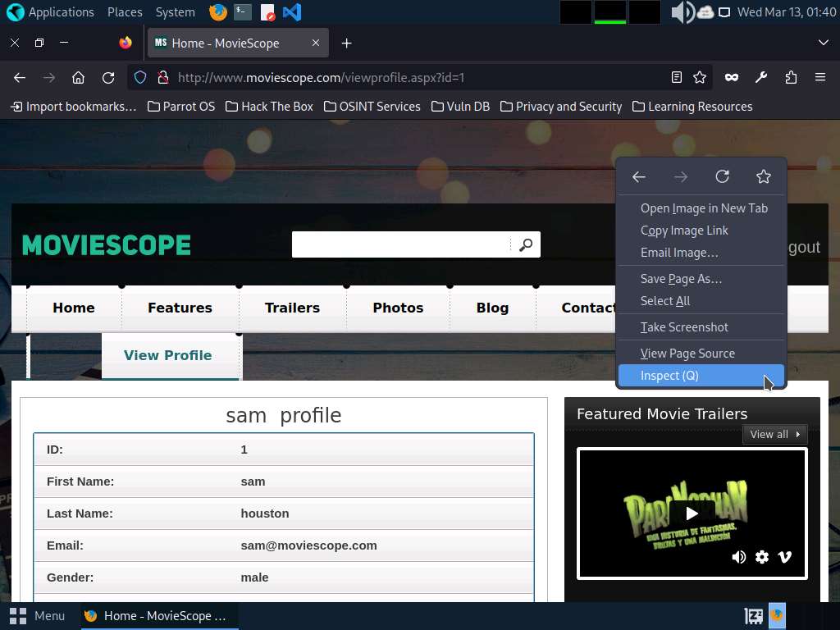Viewport: 840px width, 630px height.
Task: Open the Features navigation link
Action: 180,308
